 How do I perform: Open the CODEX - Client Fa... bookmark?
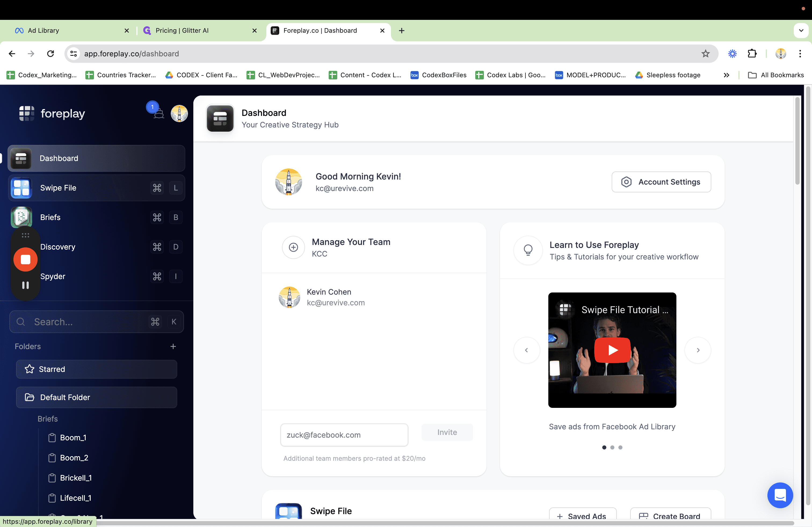pos(201,75)
